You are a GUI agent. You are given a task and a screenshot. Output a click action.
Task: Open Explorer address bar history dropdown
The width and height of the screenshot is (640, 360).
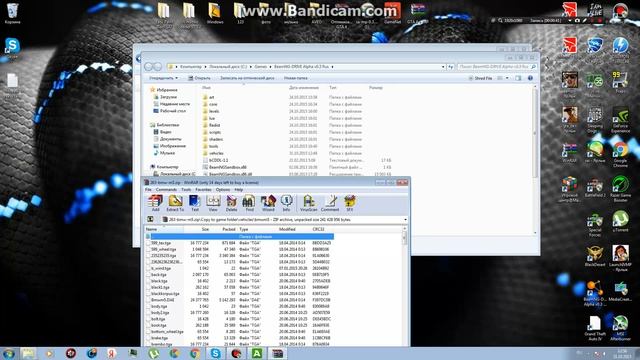point(443,67)
